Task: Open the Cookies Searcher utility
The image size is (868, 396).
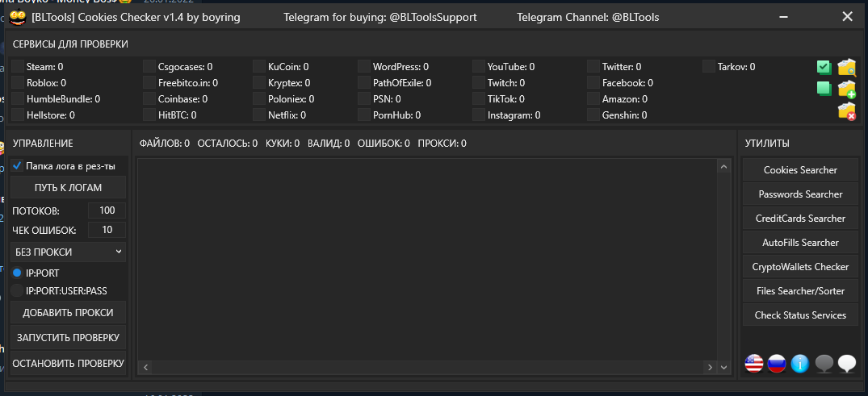Action: (x=800, y=170)
